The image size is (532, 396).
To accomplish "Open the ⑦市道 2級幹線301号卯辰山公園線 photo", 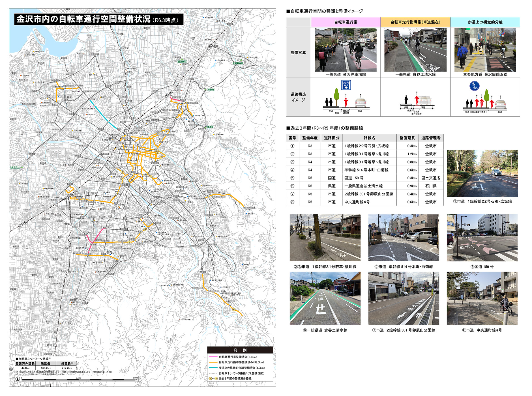I will pyautogui.click(x=404, y=298).
